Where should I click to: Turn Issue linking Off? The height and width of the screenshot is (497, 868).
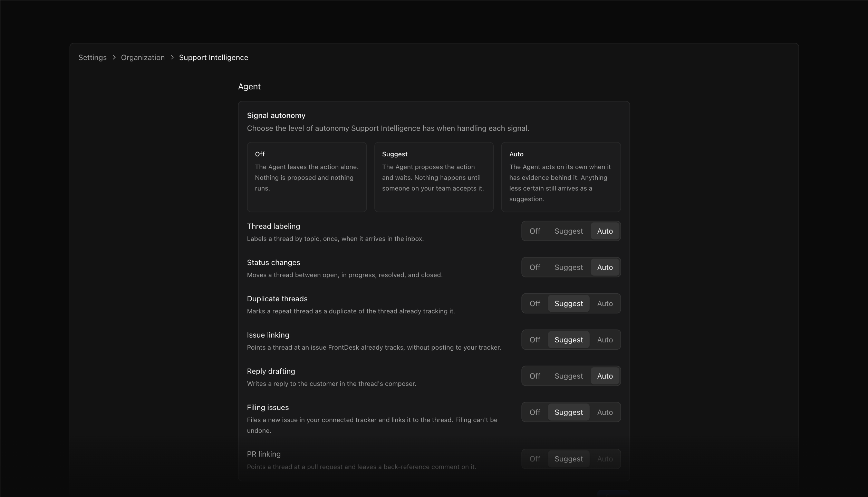tap(535, 340)
